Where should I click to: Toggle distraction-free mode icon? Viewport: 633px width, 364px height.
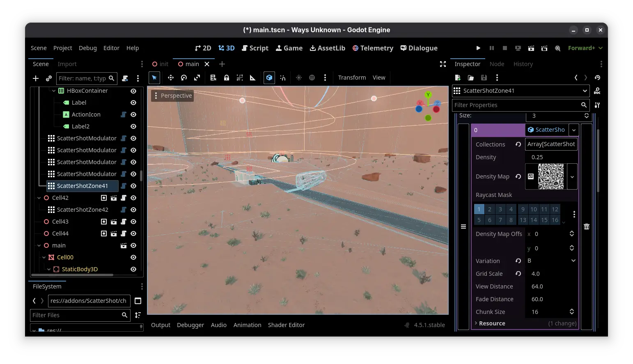443,64
